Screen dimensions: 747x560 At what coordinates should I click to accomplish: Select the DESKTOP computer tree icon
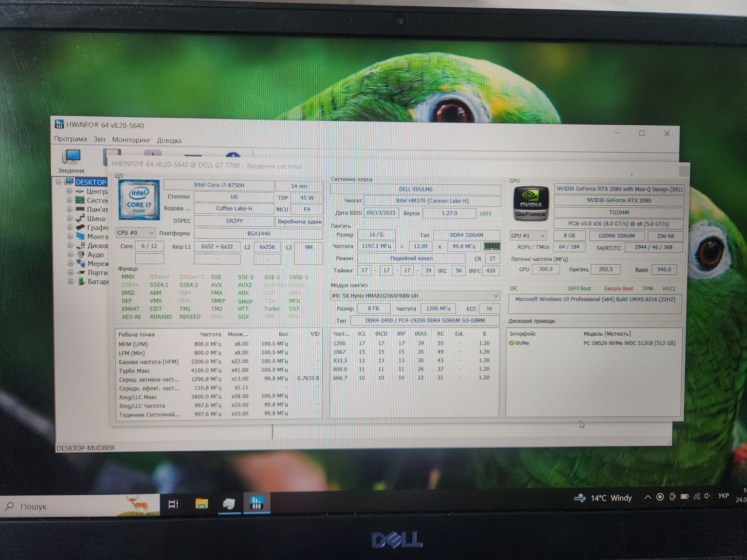[x=69, y=182]
